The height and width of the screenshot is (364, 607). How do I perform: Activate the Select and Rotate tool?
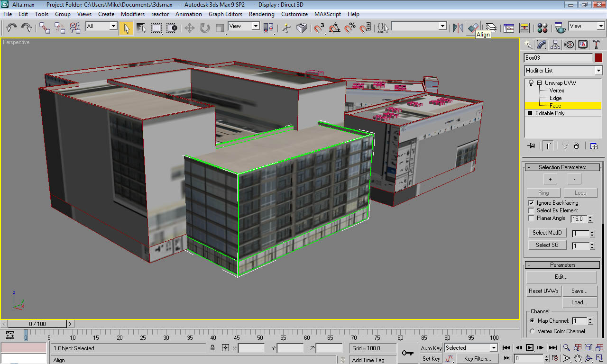[x=205, y=28]
